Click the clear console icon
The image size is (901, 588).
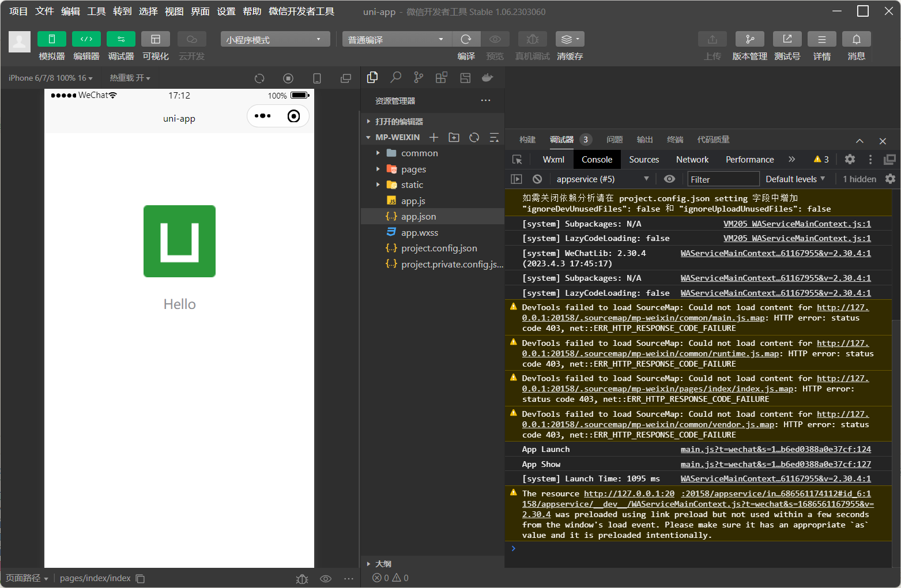point(537,179)
